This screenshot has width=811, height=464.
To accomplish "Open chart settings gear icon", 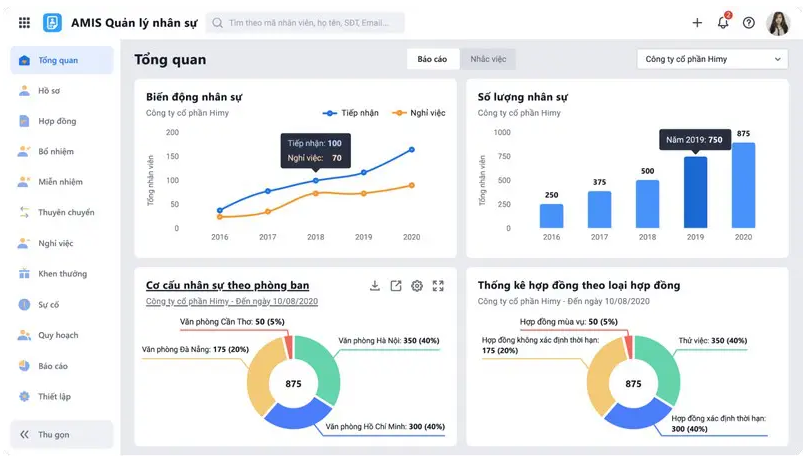I will [417, 286].
